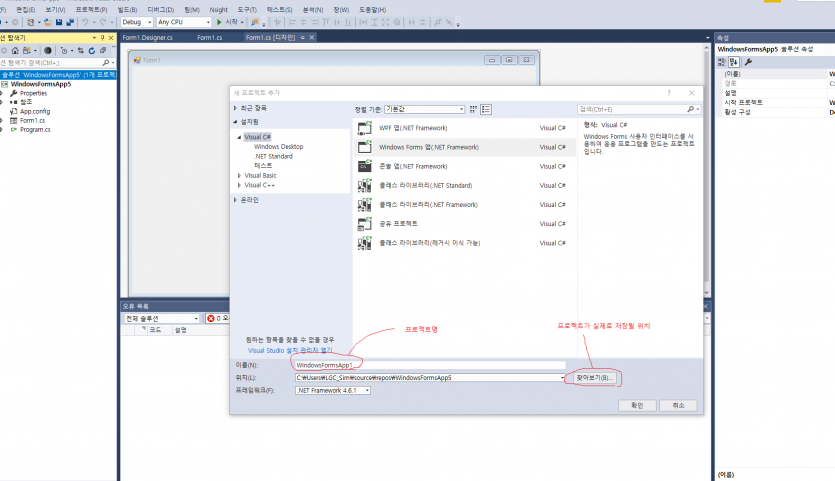The image size is (835, 481).
Task: Switch template list to medium list view
Action: pos(486,109)
